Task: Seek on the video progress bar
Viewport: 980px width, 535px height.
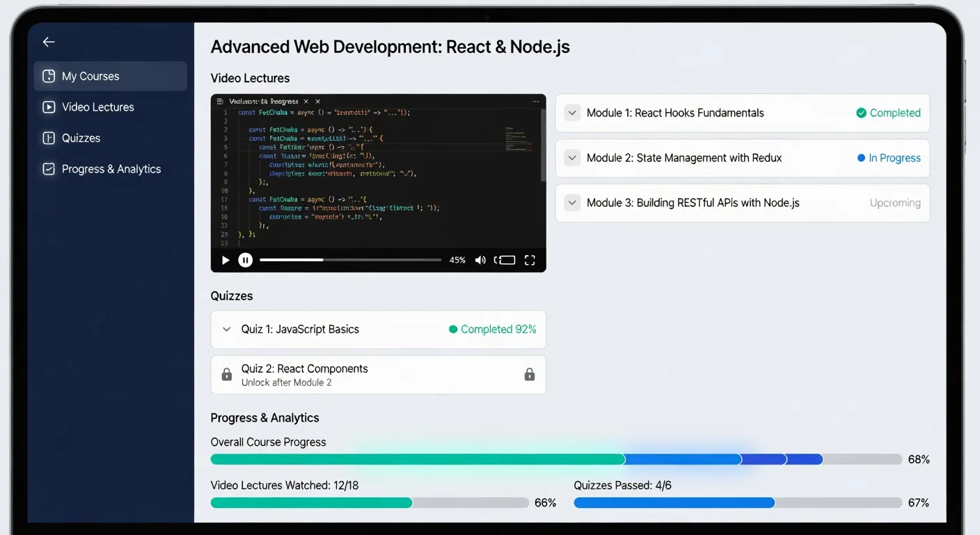Action: click(351, 260)
